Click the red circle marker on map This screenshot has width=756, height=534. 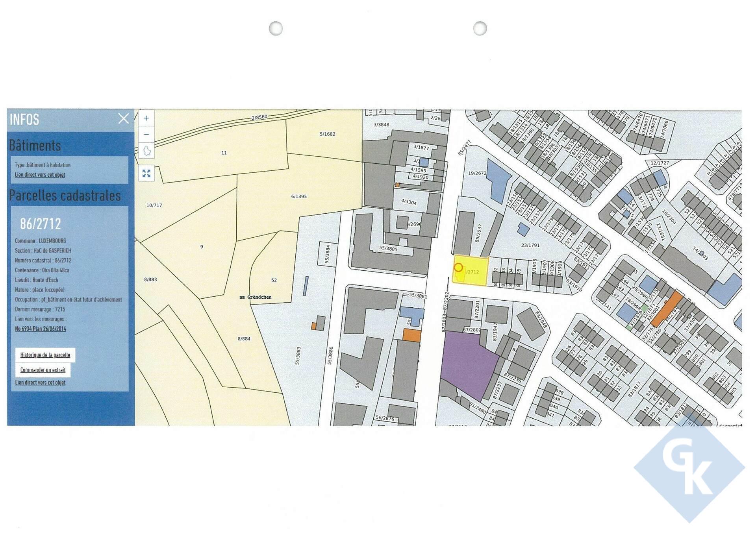click(x=458, y=268)
